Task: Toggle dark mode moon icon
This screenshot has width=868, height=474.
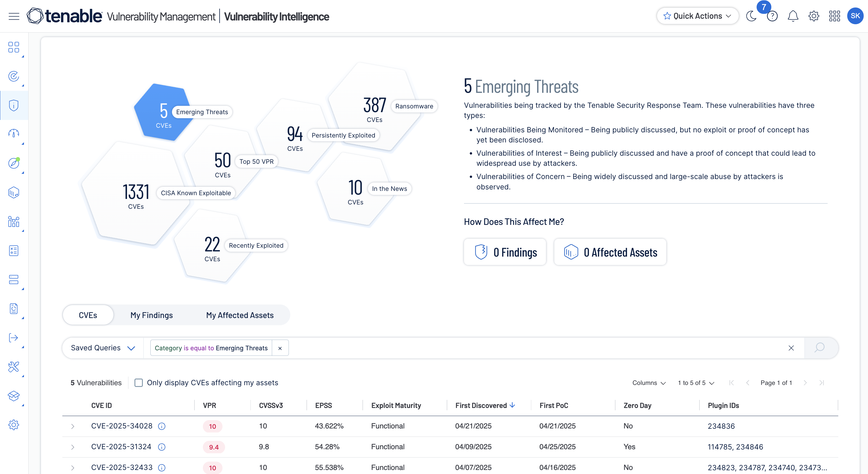Action: tap(751, 16)
